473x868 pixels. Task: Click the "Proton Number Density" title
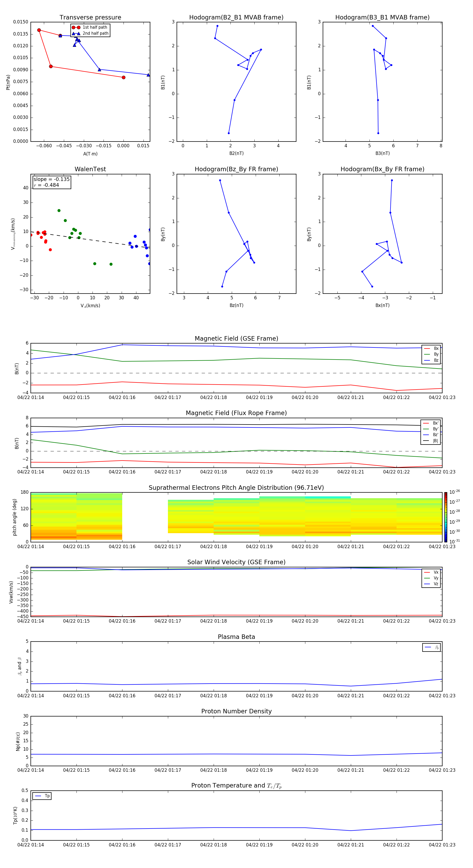tap(236, 712)
